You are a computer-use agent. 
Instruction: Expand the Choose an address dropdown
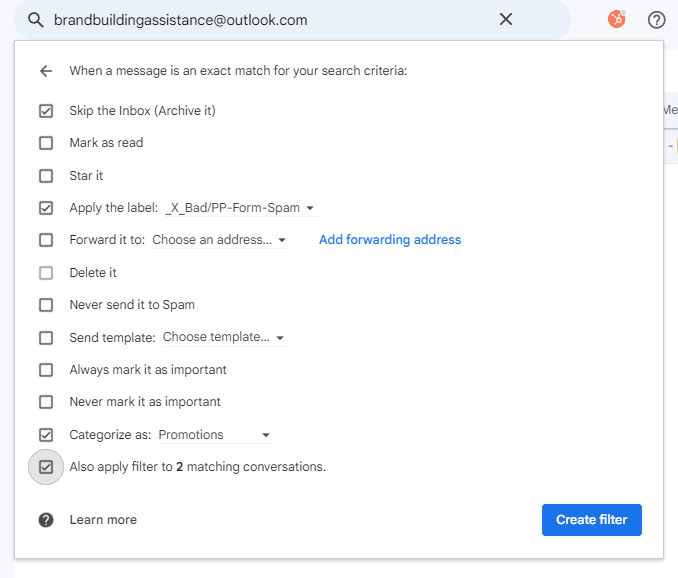pyautogui.click(x=219, y=240)
